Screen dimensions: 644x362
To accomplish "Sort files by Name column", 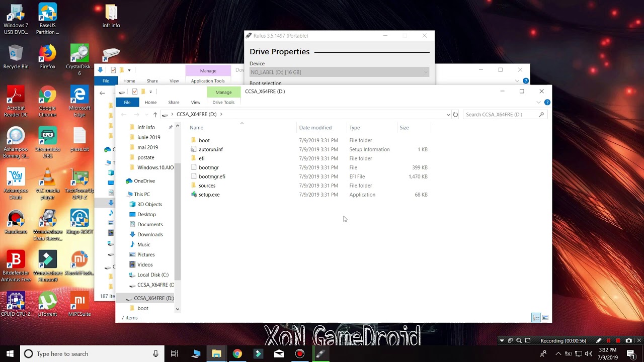I will pos(242,127).
